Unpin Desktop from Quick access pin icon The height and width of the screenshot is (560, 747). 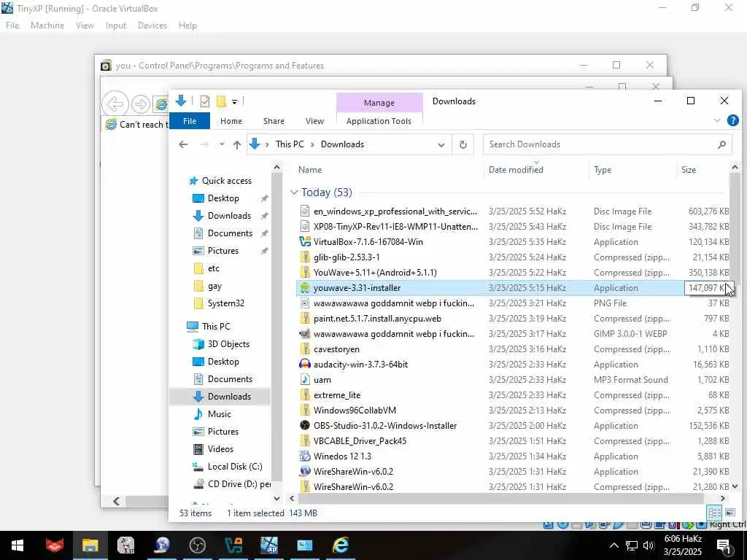pos(264,198)
